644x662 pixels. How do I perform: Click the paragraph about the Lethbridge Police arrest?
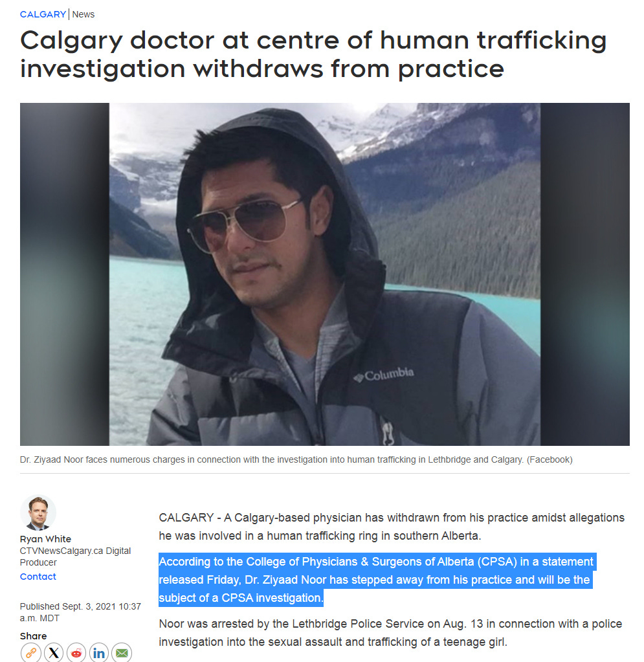(x=390, y=632)
